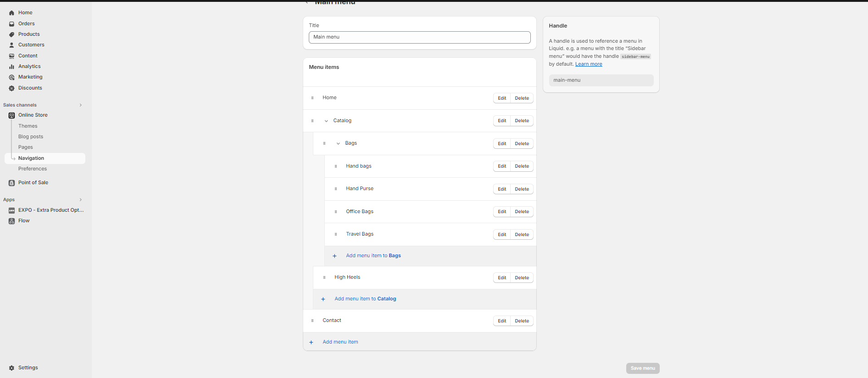Click Add menu item to Bags
This screenshot has height=378, width=868.
tap(373, 256)
